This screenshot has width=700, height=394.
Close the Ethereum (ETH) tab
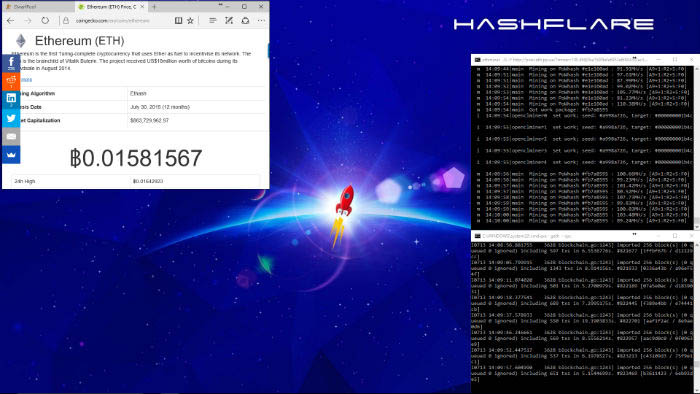(x=142, y=7)
